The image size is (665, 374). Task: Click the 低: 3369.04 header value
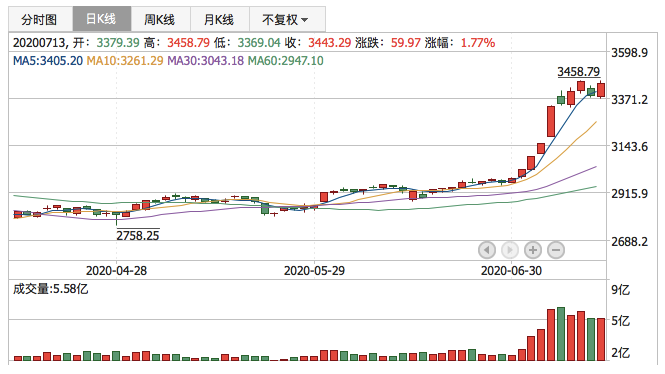coord(247,42)
